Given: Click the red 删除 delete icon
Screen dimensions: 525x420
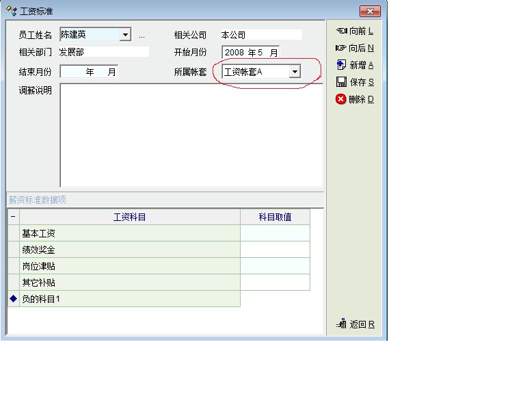Looking at the screenshot, I should click(341, 99).
